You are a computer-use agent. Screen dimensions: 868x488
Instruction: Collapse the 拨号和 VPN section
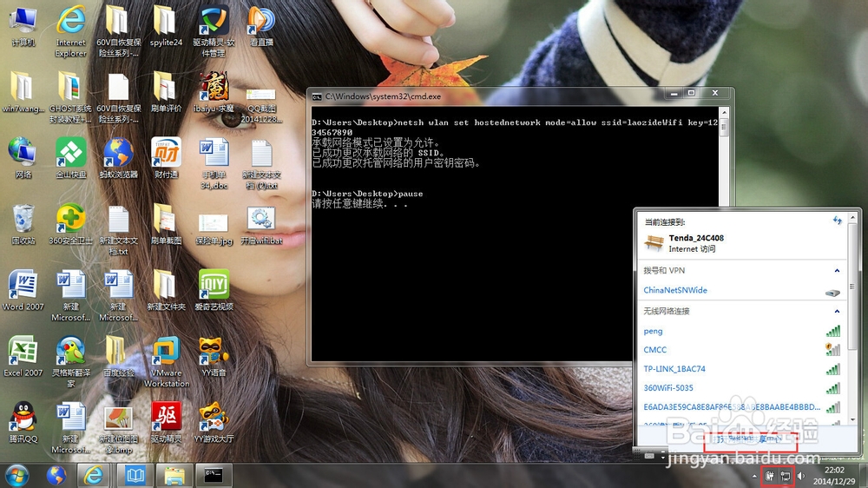tap(837, 270)
